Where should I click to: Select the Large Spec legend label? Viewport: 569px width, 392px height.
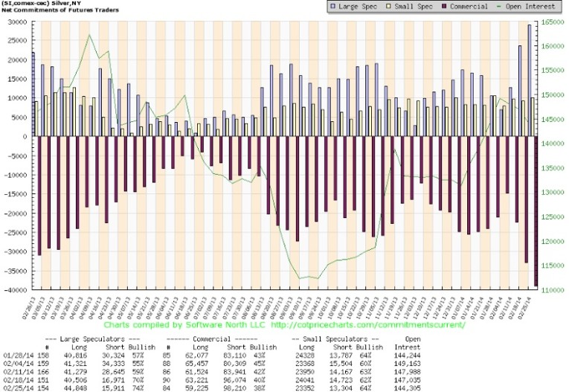tap(337, 7)
